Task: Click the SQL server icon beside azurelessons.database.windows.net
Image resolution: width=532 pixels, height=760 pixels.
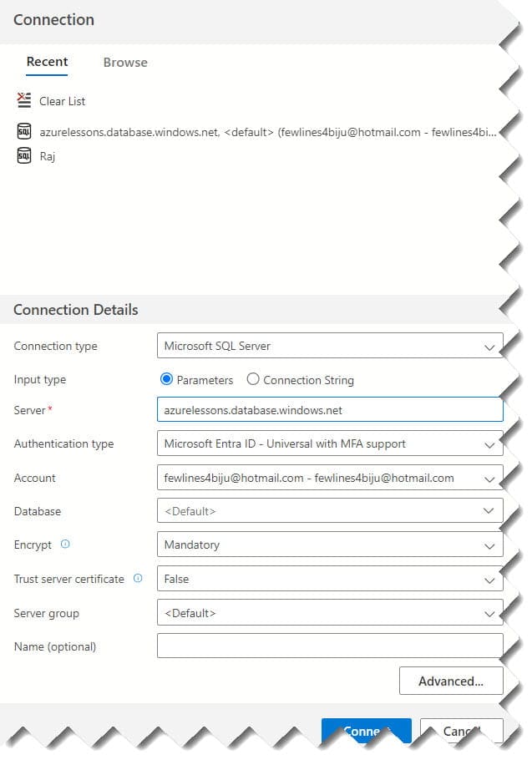Action: 23,131
